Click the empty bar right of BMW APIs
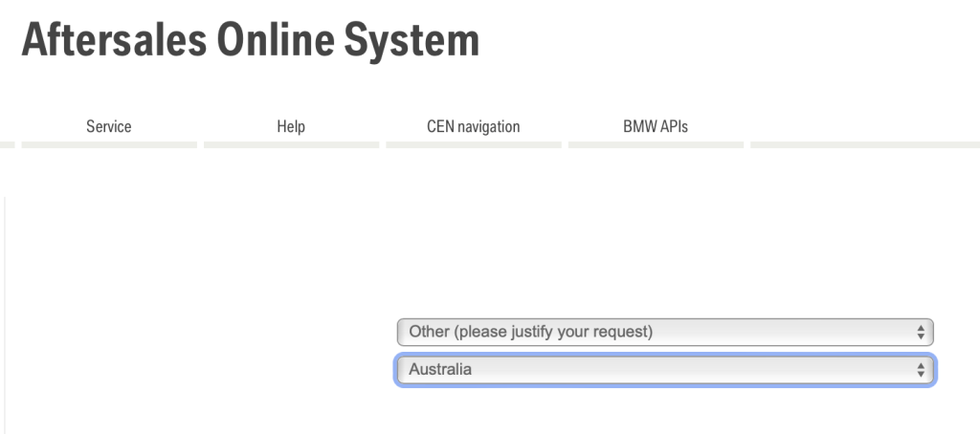Screen dimensions: 980x434 coord(864,145)
